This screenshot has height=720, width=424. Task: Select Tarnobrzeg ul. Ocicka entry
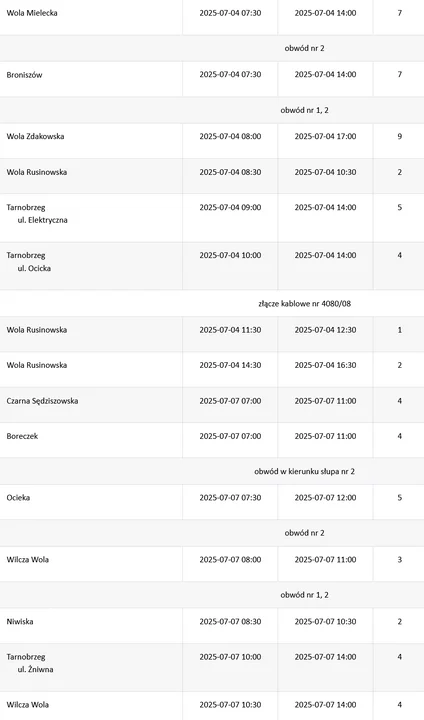(x=212, y=266)
